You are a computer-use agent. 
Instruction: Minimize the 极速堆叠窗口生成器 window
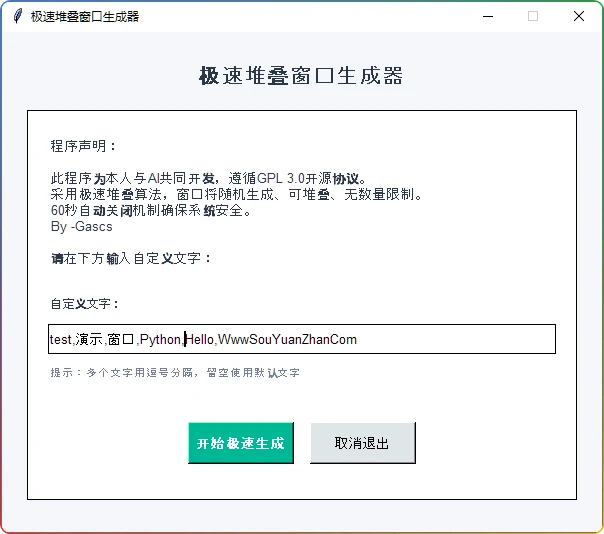[x=488, y=16]
